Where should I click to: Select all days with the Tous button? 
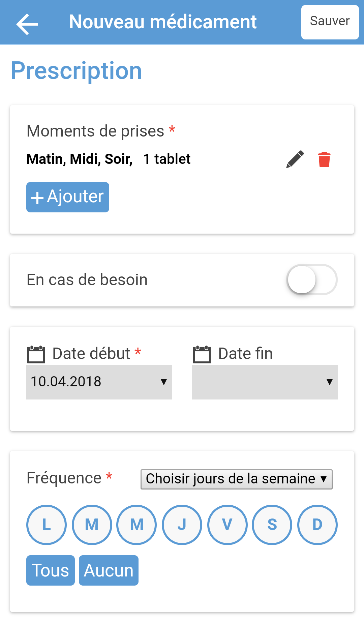tap(51, 570)
